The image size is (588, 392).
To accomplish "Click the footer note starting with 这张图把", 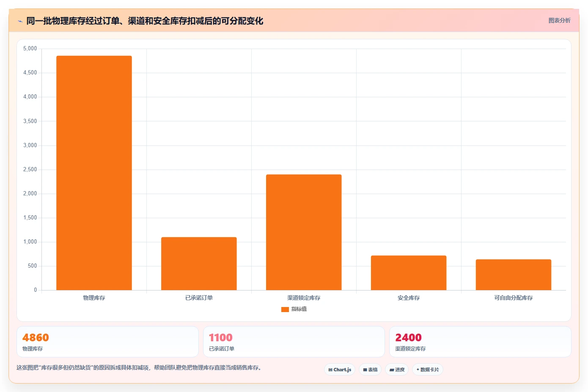I will pyautogui.click(x=139, y=368).
